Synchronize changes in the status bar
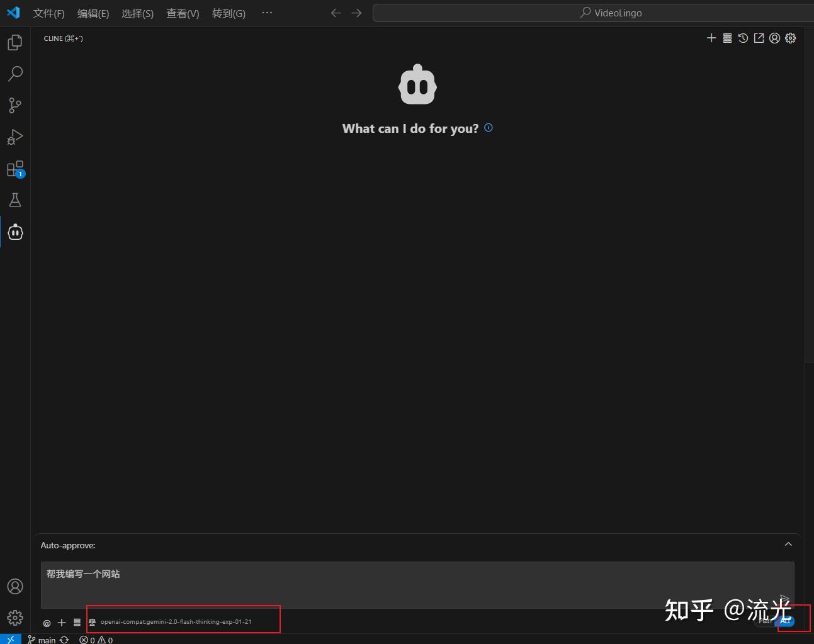Image resolution: width=814 pixels, height=644 pixels. point(64,640)
